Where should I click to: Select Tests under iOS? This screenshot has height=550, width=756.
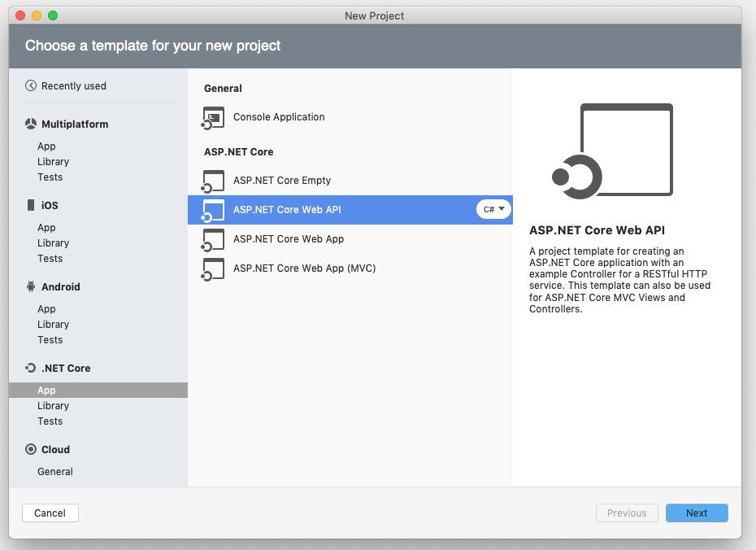pyautogui.click(x=50, y=258)
